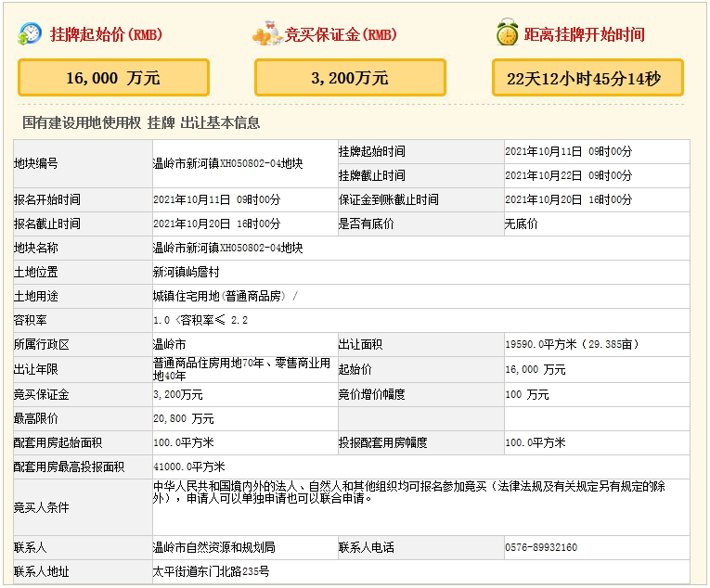Click the countdown box 22天12小时45分14秒
This screenshot has height=588, width=710.
(x=587, y=77)
